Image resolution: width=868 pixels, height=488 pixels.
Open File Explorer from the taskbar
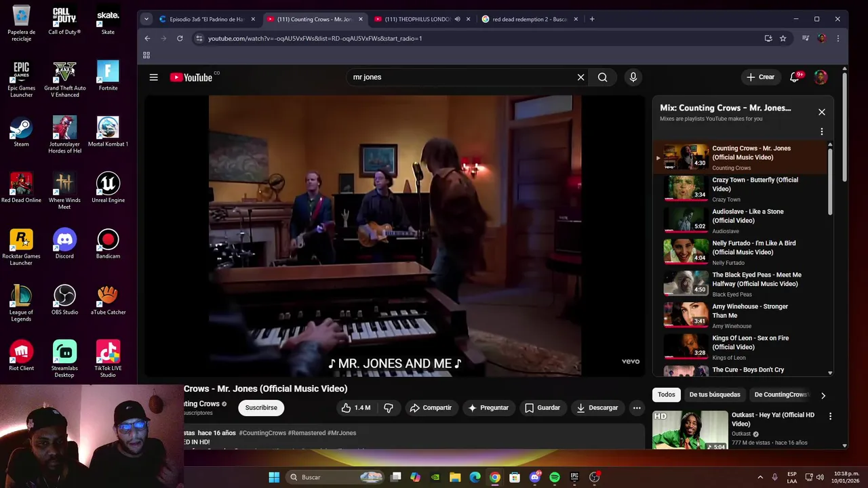click(x=455, y=477)
